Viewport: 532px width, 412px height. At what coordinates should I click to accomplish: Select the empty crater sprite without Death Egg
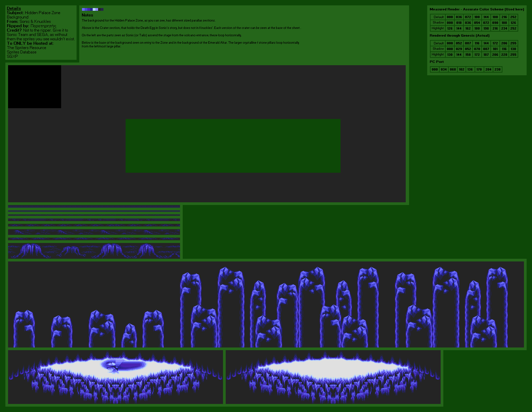coord(333,377)
